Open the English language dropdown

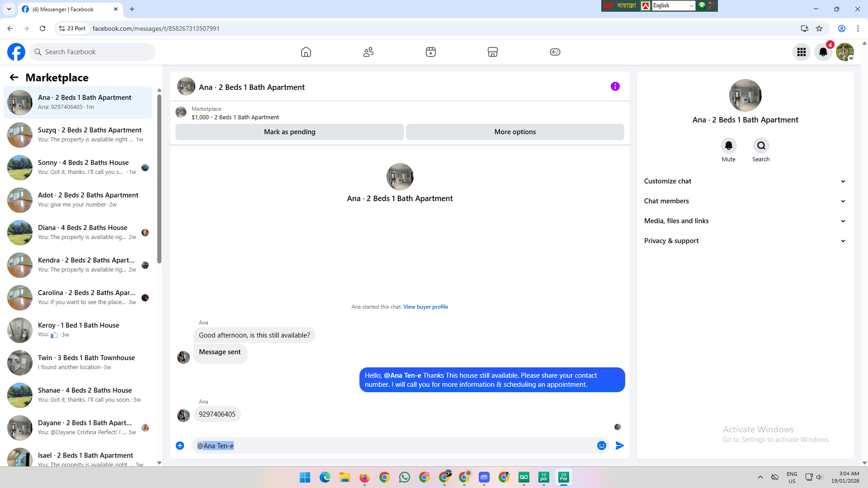pyautogui.click(x=673, y=5)
